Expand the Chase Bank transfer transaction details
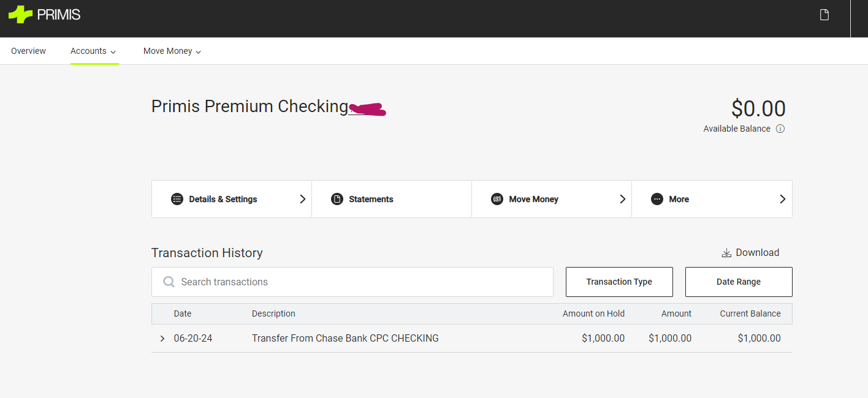868x398 pixels. 162,338
